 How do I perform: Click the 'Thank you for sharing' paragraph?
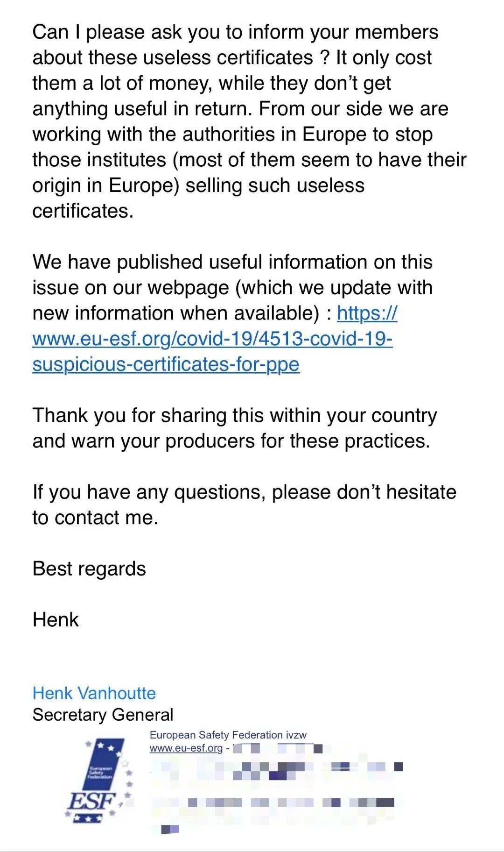tap(234, 428)
